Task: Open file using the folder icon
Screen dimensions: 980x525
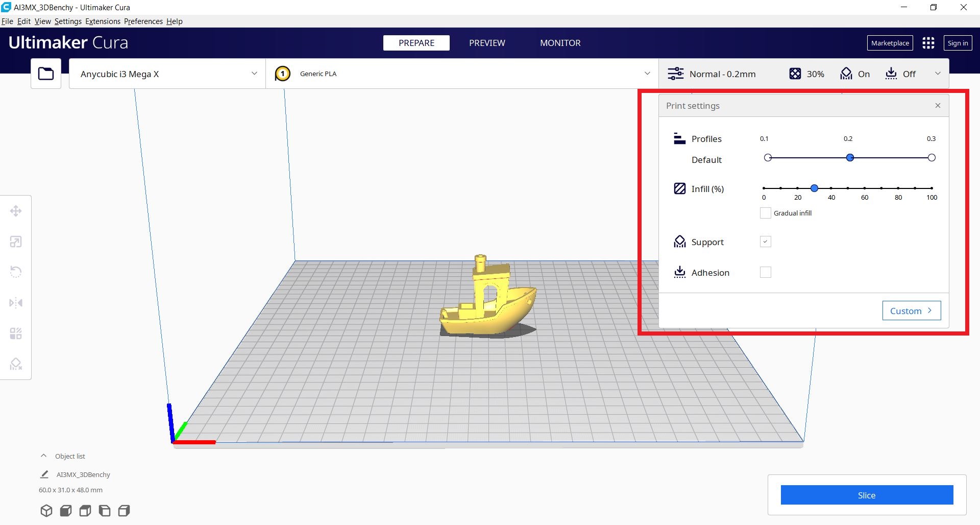Action: click(46, 74)
